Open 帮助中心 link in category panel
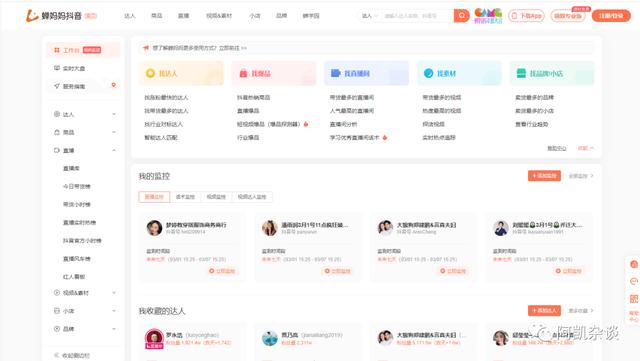640x361 pixels. tap(557, 148)
